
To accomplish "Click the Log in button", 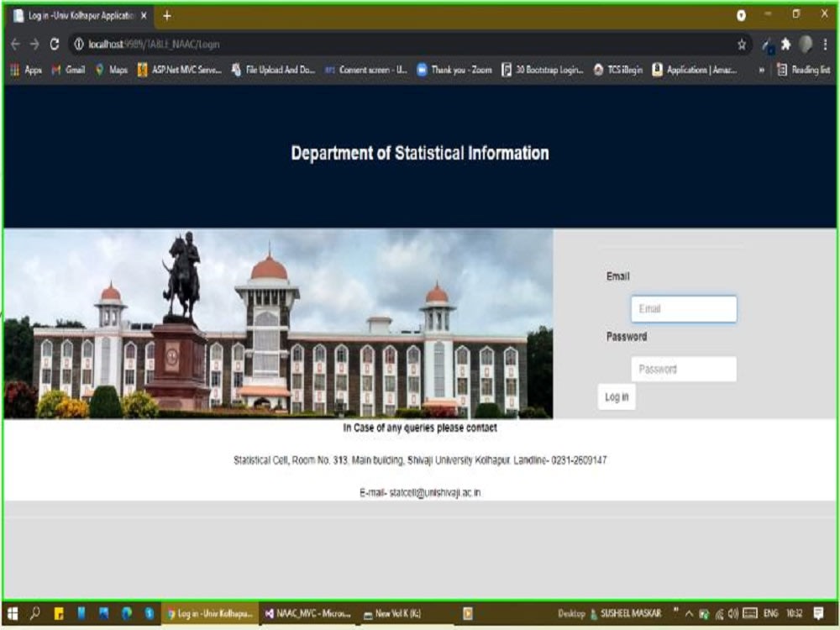I will [617, 397].
